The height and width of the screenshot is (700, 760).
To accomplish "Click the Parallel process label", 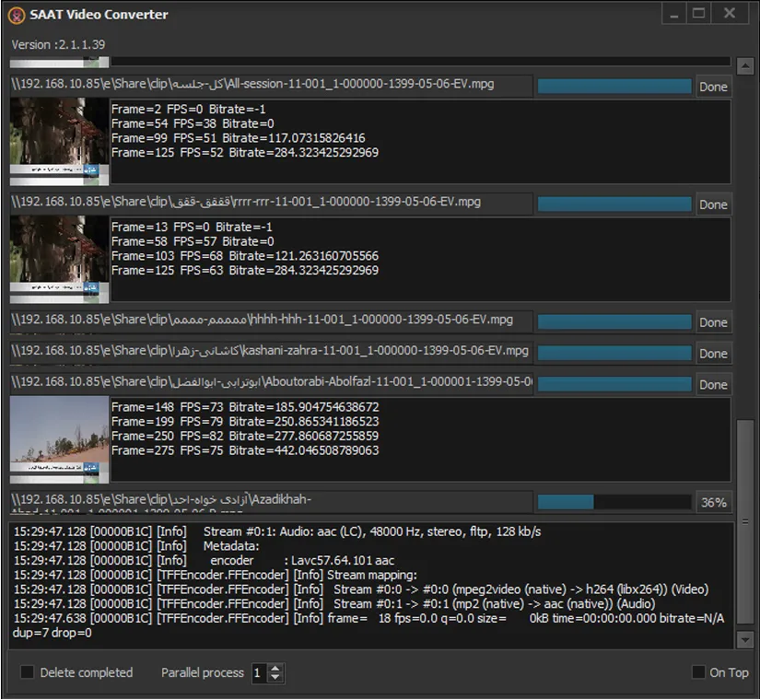I will (x=202, y=673).
